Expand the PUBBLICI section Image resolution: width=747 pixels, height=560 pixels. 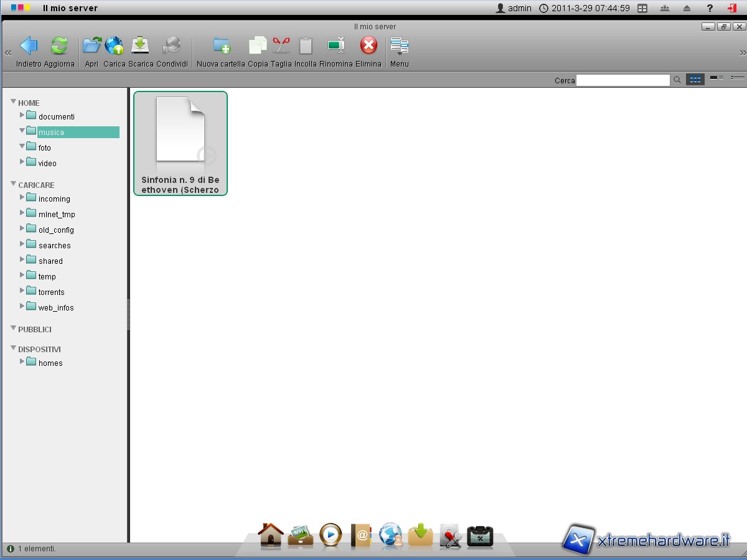click(x=14, y=329)
